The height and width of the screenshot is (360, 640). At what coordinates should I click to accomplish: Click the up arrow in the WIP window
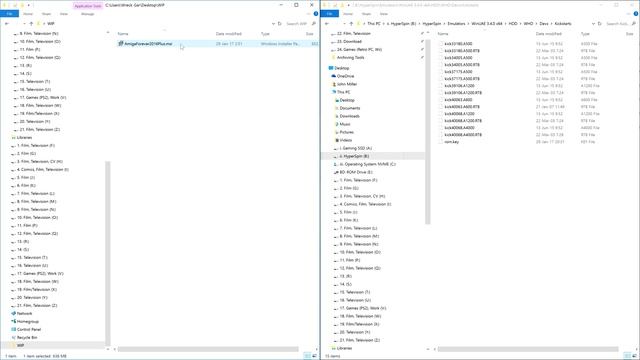tap(31, 24)
